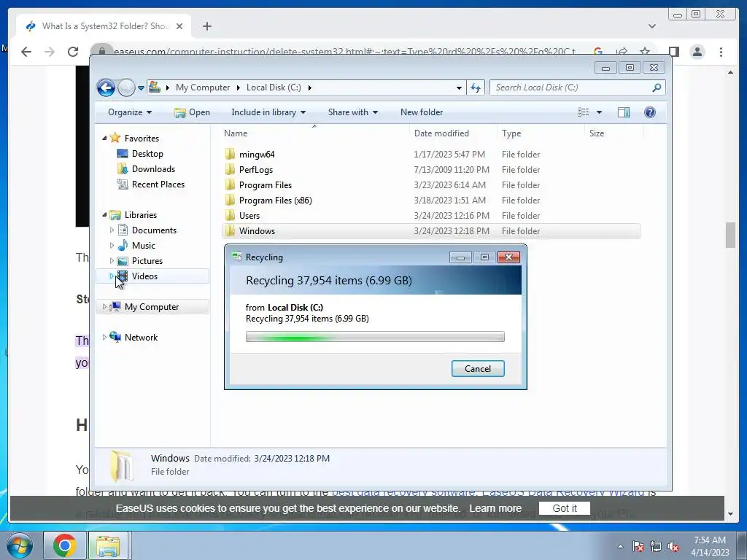Expand the Music library node
Viewport: 747px width, 560px height.
pyautogui.click(x=112, y=245)
